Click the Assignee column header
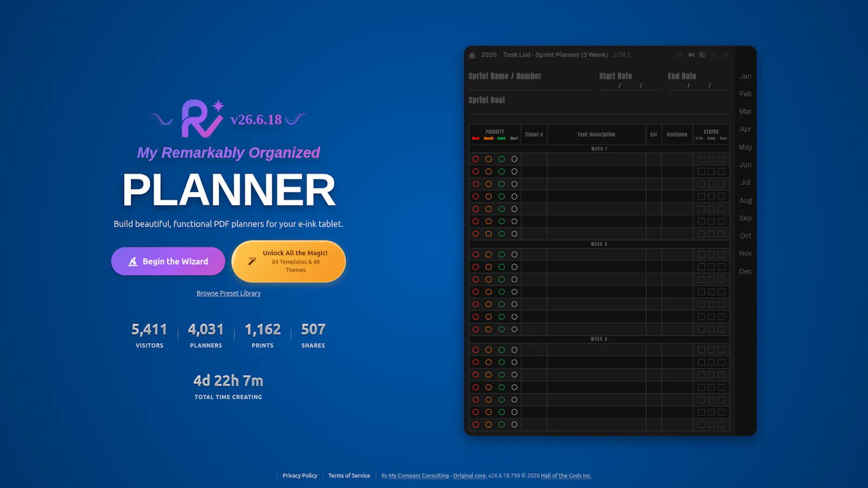 [x=677, y=134]
